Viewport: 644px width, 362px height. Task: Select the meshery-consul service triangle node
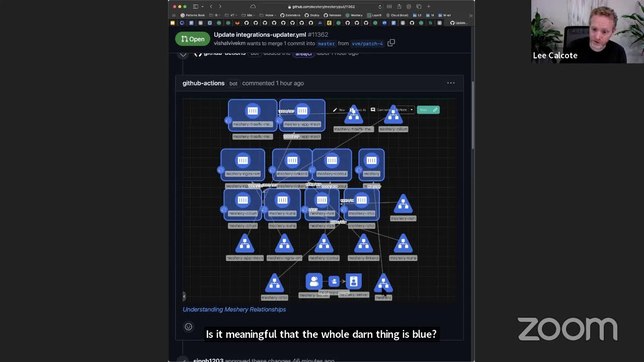click(324, 244)
